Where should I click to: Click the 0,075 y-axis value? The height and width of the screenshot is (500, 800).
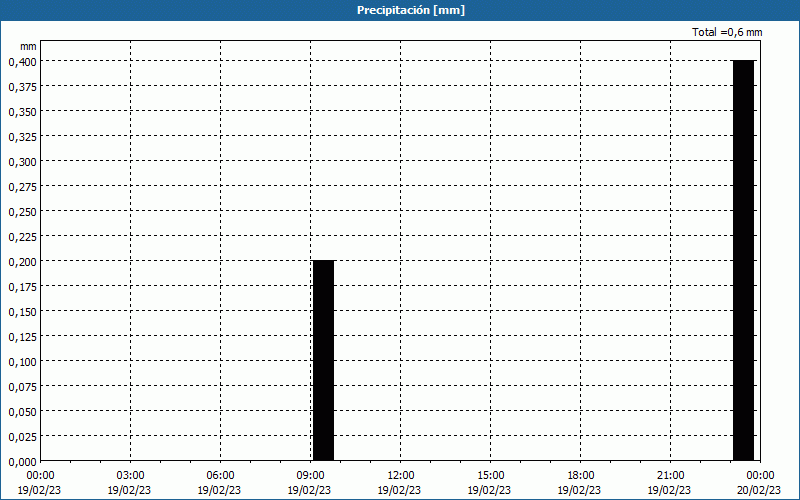22,387
